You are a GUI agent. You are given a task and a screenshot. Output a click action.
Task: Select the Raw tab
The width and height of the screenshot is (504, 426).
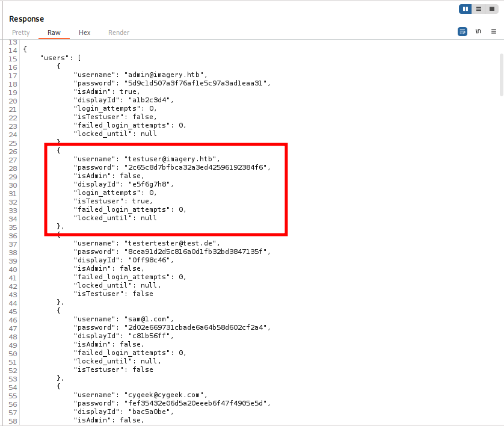pyautogui.click(x=54, y=32)
